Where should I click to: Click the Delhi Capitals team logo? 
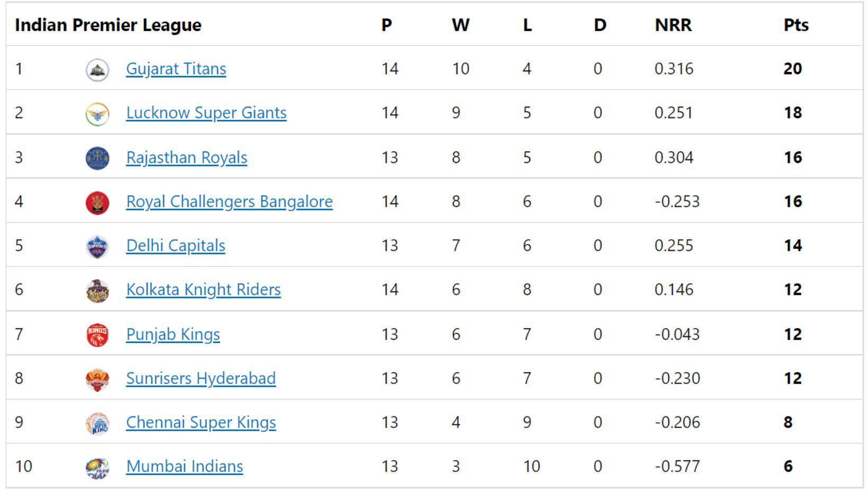(97, 247)
